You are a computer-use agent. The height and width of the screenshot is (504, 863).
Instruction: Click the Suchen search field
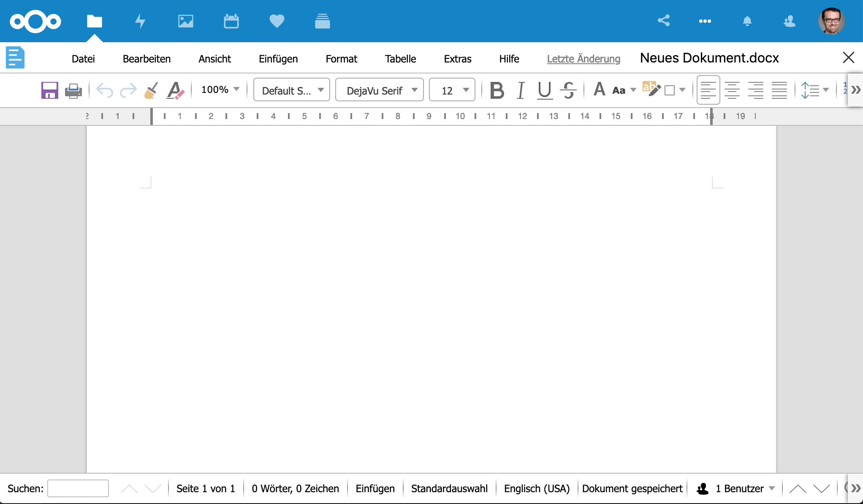[78, 488]
